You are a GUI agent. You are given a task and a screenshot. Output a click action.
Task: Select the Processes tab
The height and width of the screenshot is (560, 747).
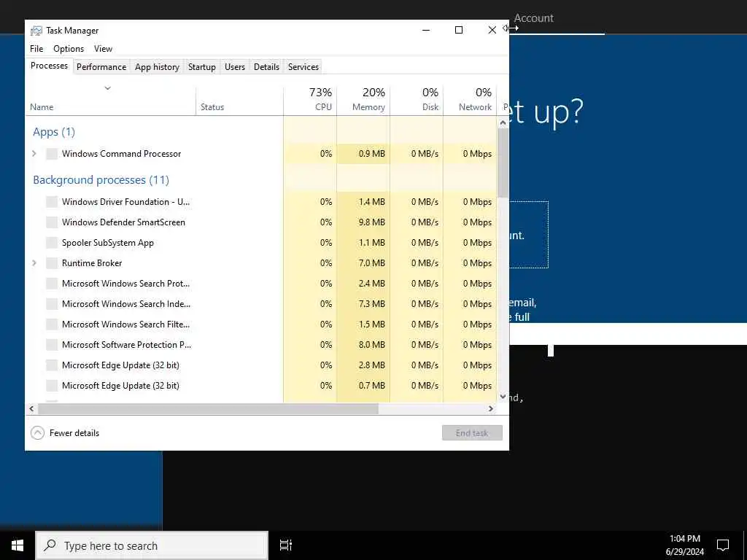point(49,66)
